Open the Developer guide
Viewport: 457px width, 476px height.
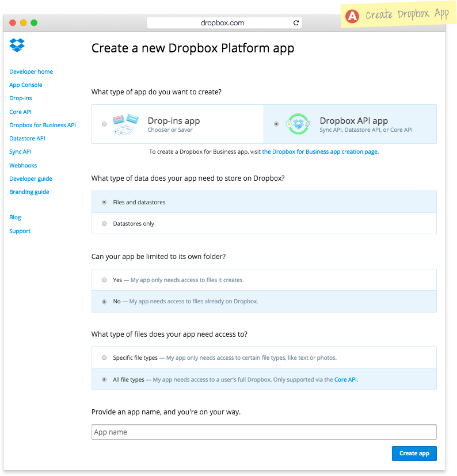tap(31, 179)
